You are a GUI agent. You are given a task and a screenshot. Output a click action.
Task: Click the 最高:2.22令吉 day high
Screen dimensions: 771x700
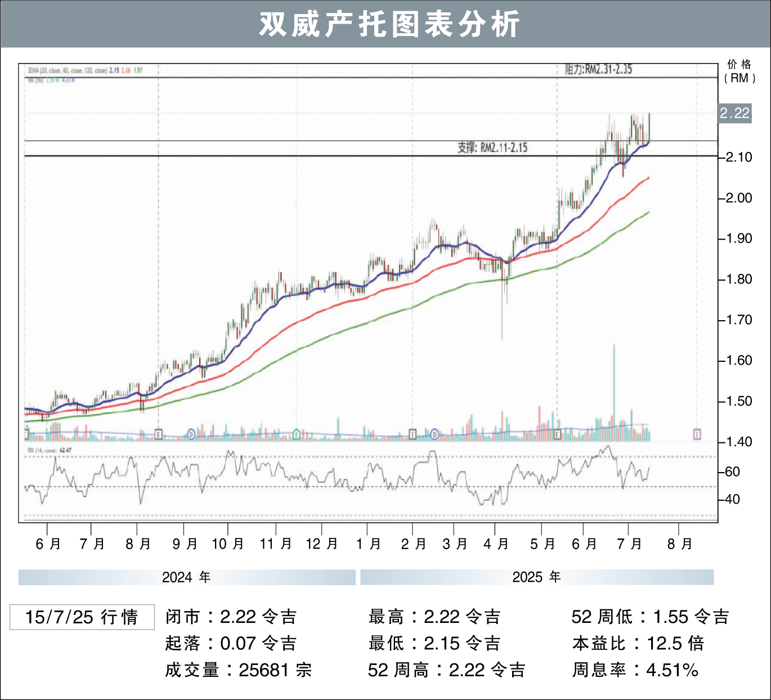434,617
